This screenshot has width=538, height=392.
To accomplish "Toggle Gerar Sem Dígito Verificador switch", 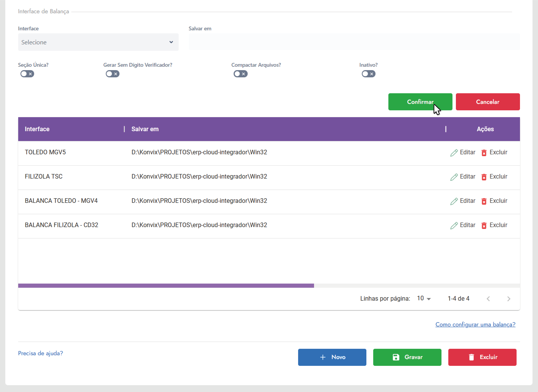I will (x=112, y=74).
